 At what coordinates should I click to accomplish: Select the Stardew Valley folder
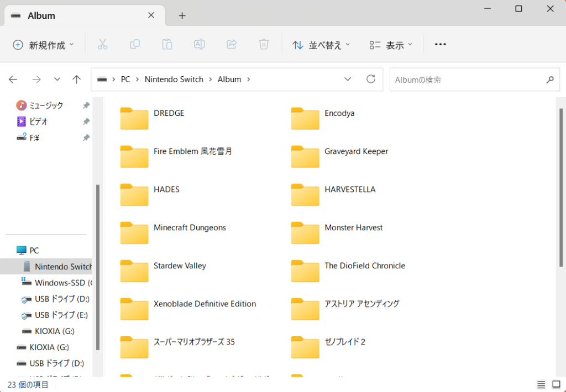coord(179,266)
